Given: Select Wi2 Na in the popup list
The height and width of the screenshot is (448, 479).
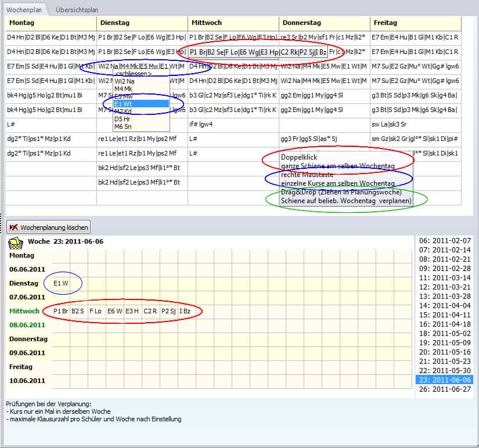Looking at the screenshot, I should (124, 81).
